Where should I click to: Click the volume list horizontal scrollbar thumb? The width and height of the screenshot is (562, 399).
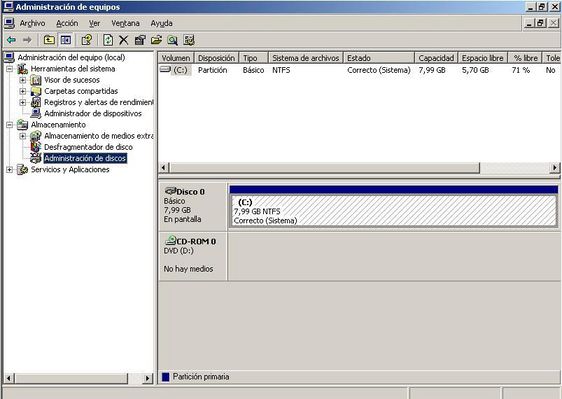[x=325, y=167]
